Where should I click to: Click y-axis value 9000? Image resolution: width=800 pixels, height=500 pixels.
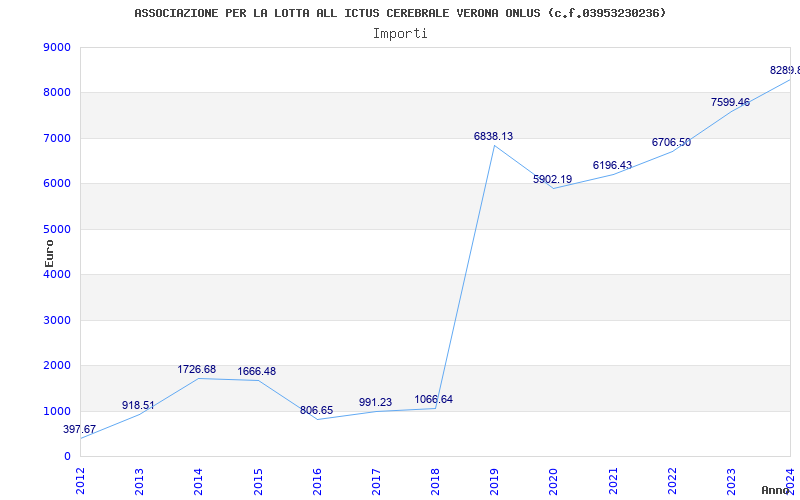[57, 47]
